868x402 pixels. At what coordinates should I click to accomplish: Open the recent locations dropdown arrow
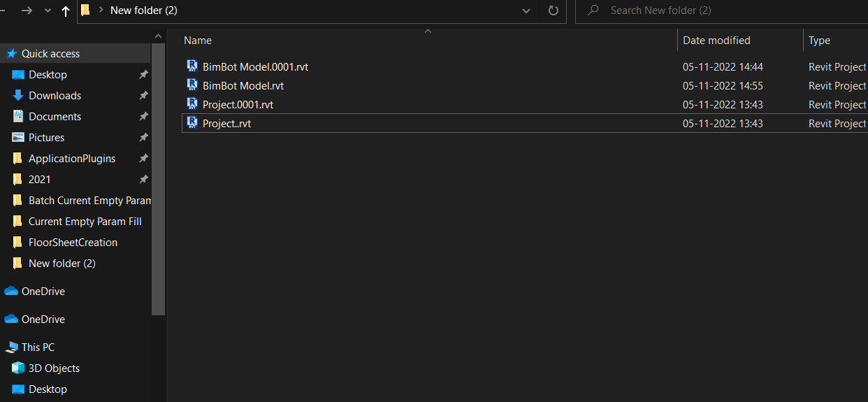48,10
